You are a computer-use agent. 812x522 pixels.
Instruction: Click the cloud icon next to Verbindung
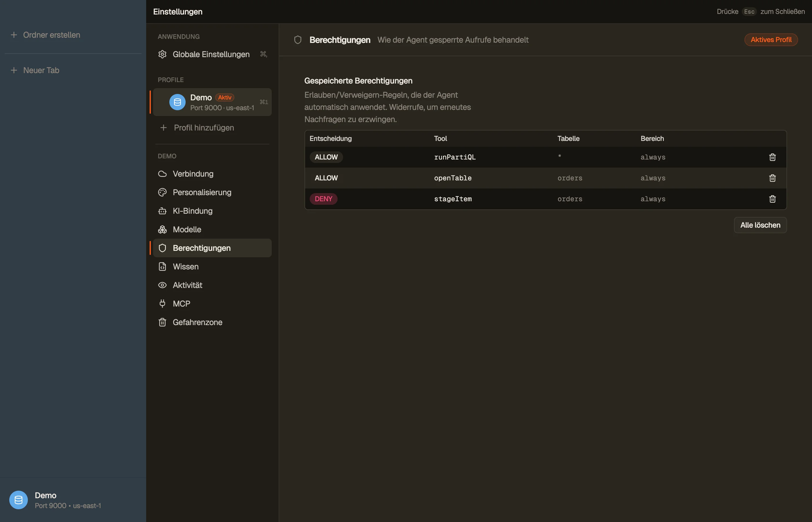point(162,174)
